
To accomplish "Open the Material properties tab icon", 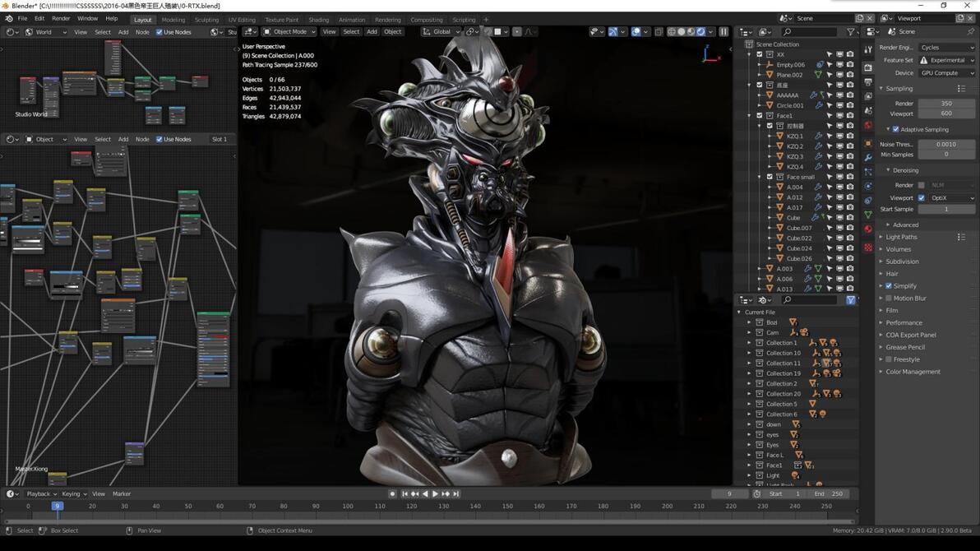I will coord(868,229).
